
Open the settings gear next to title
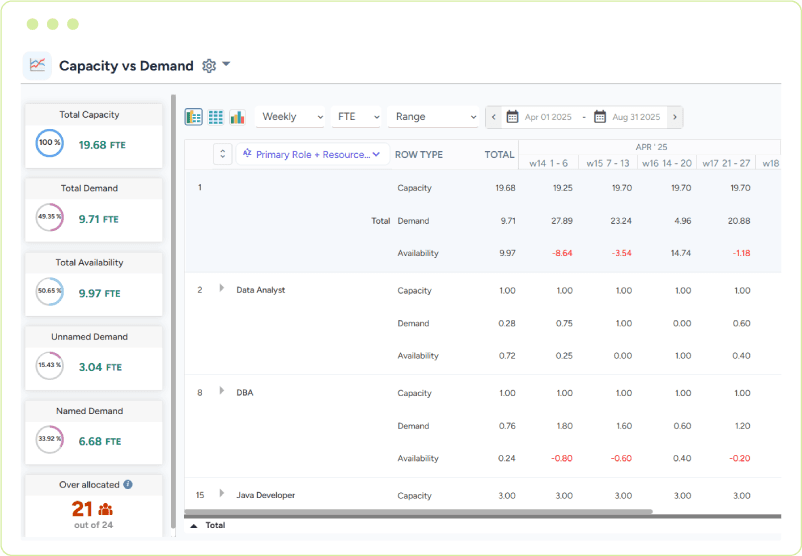[209, 65]
